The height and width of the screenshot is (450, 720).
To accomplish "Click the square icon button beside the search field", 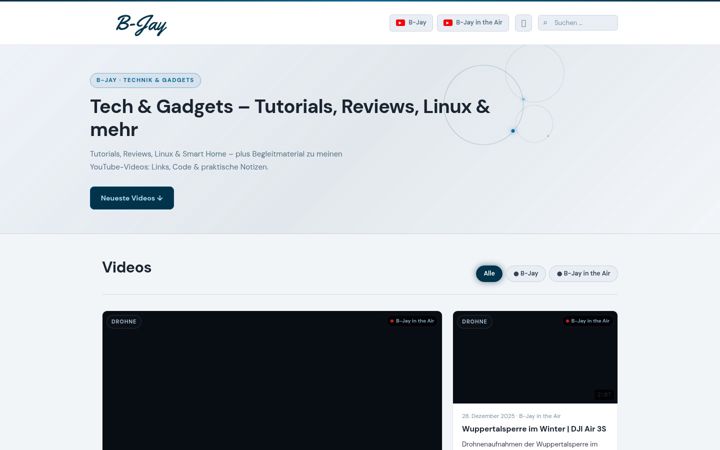I will tap(523, 23).
